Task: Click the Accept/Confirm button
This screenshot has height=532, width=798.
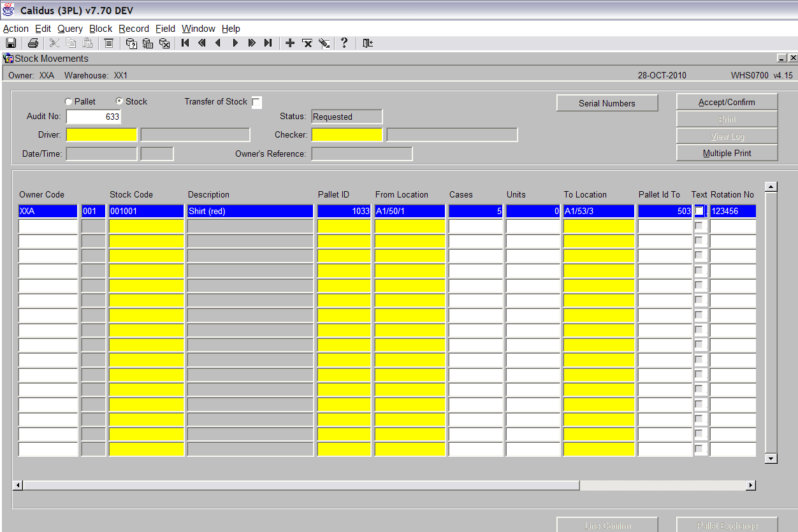Action: tap(727, 102)
